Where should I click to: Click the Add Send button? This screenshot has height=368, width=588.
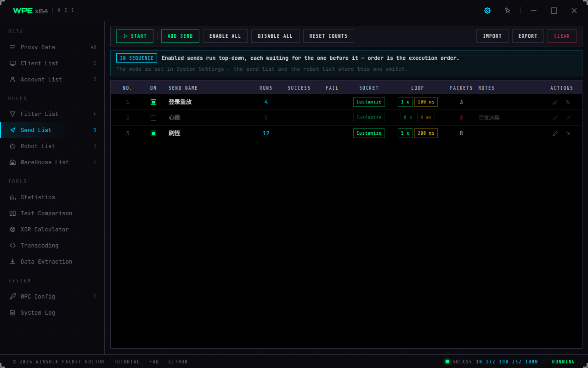coord(180,36)
